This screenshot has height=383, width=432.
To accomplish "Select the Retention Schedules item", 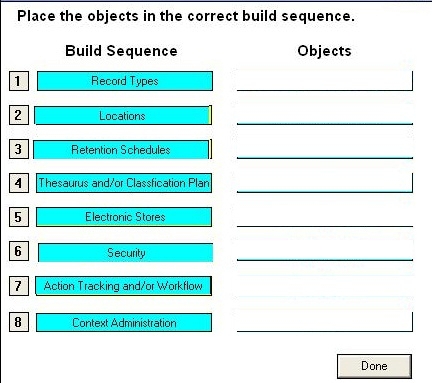I will coord(122,150).
